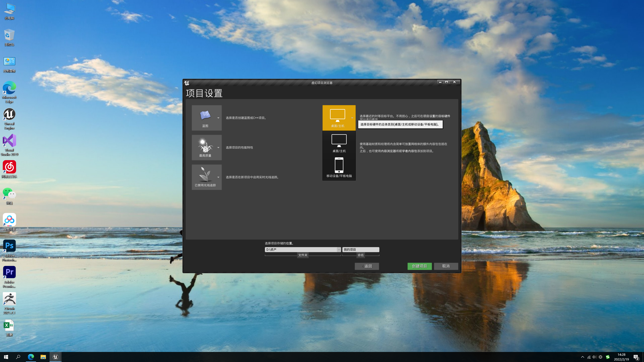Select WeChat 微信 desktop shortcut
644x362 pixels.
(9, 196)
